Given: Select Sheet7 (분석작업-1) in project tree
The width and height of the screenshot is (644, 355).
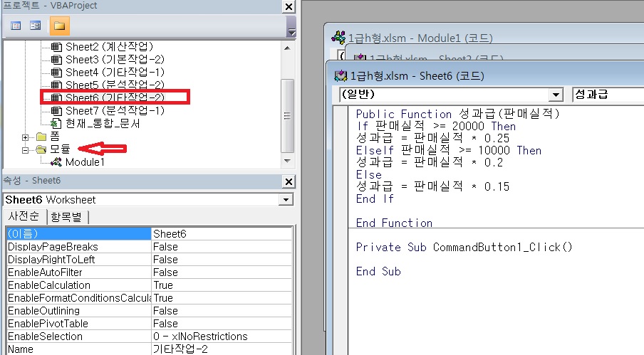Looking at the screenshot, I should [114, 110].
